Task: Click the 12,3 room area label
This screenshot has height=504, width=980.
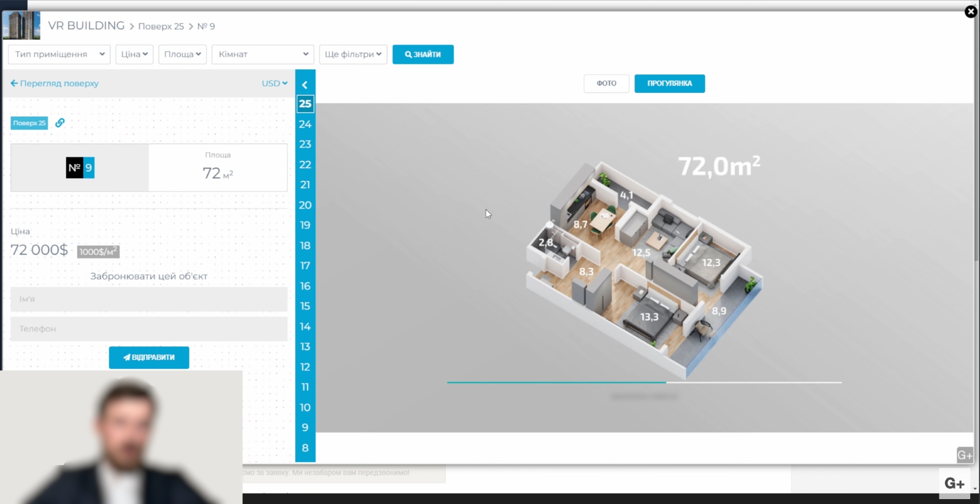Action: pos(711,263)
